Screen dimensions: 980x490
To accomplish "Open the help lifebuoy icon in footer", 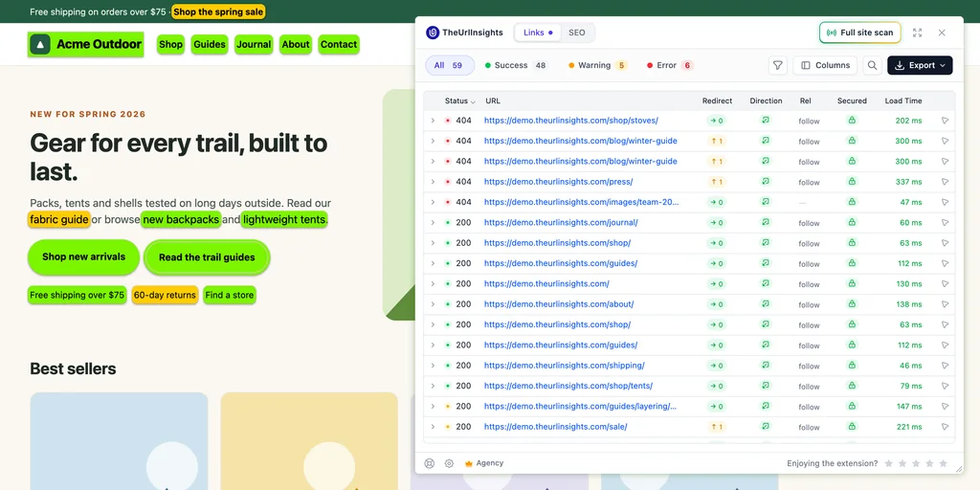I will pos(430,463).
